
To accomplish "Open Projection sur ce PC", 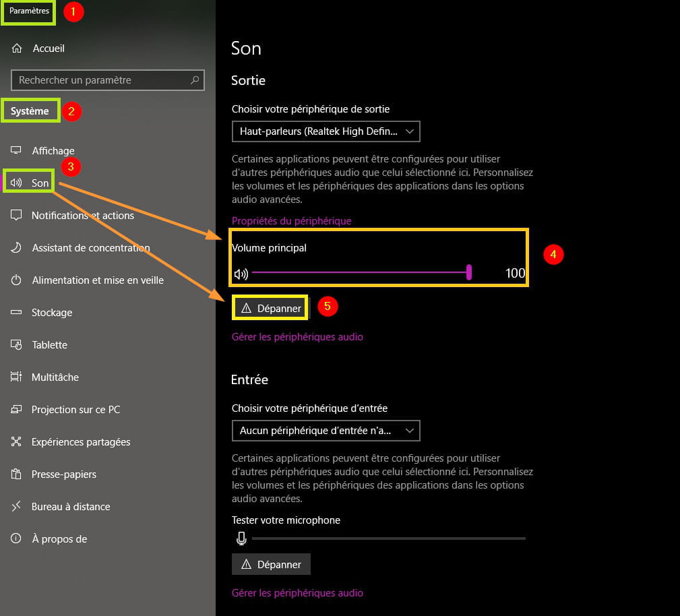I will coord(76,410).
